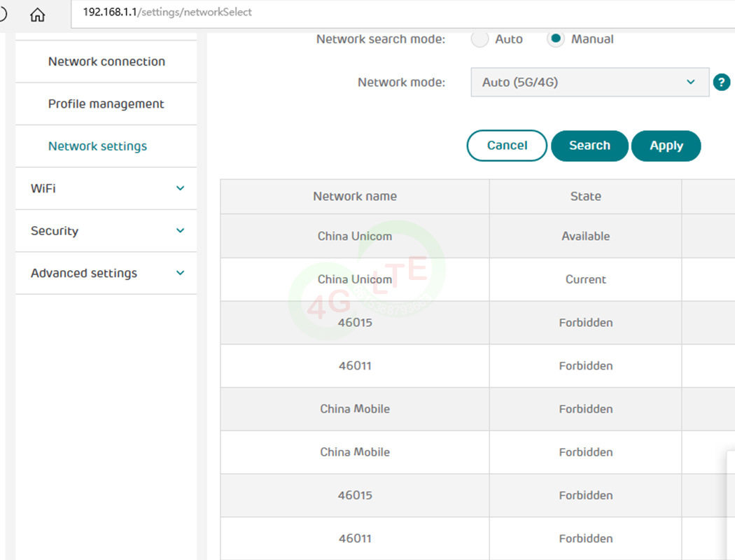The width and height of the screenshot is (735, 560).
Task: Open the Network mode dropdown
Action: pyautogui.click(x=589, y=82)
